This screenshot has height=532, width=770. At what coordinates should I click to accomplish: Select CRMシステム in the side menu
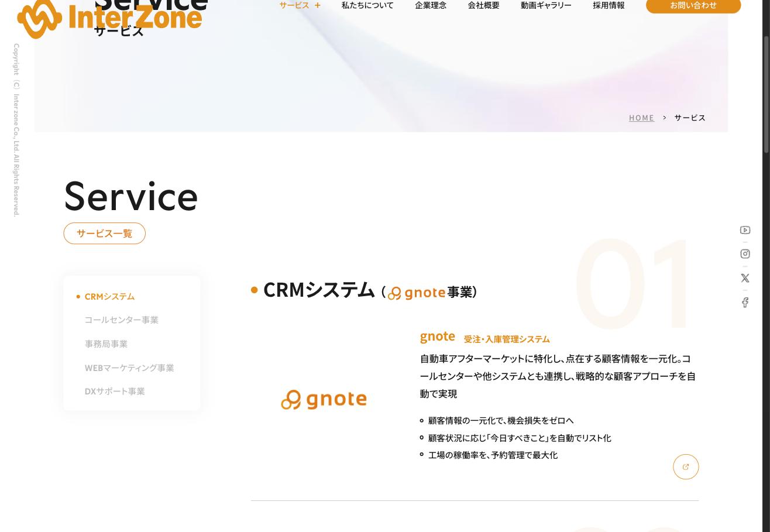coord(109,297)
